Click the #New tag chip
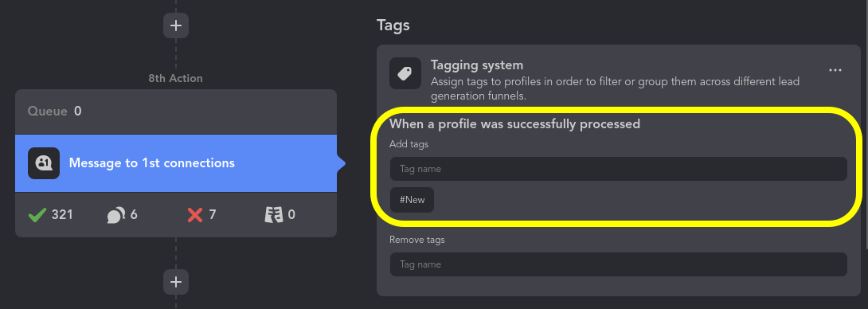This screenshot has height=309, width=868. (x=412, y=200)
